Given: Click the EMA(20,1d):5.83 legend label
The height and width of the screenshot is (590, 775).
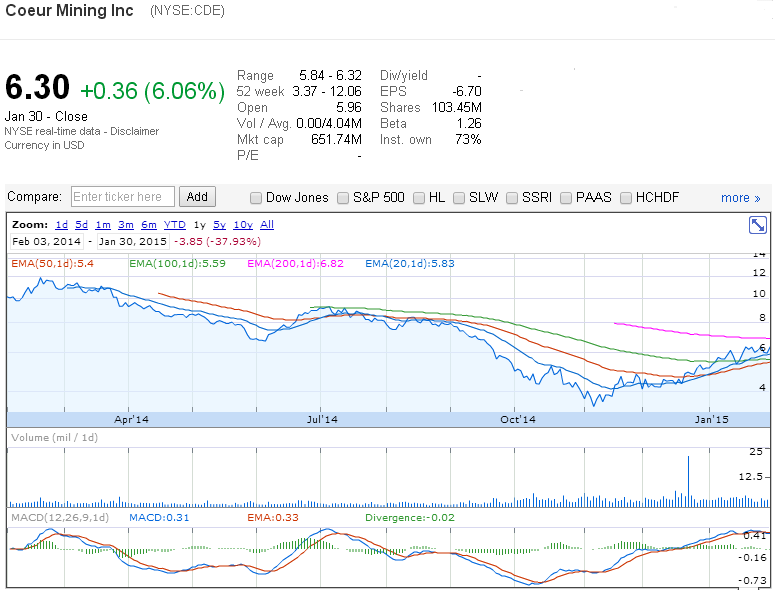Looking at the screenshot, I should 410,264.
